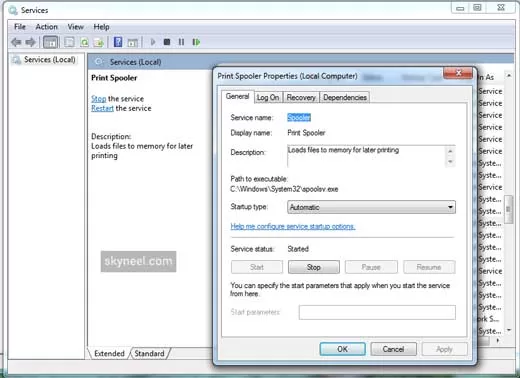Click the Refresh toolbar icon

pos(84,42)
